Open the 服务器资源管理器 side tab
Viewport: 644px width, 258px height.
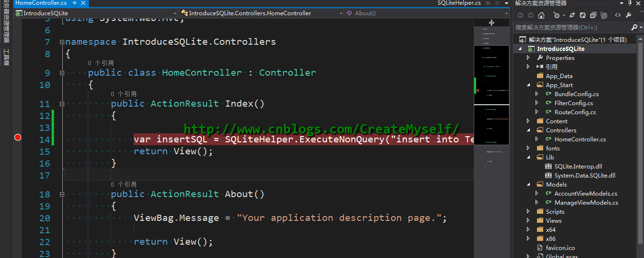click(6, 20)
